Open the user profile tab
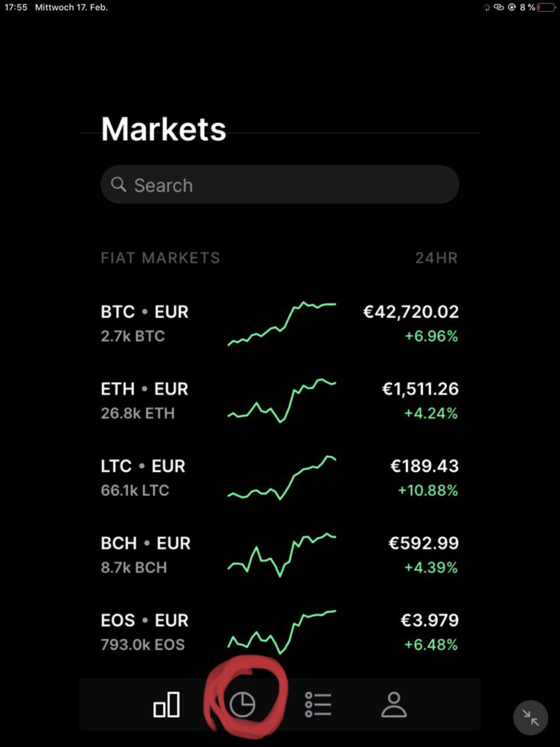This screenshot has width=560, height=747. pos(394,705)
